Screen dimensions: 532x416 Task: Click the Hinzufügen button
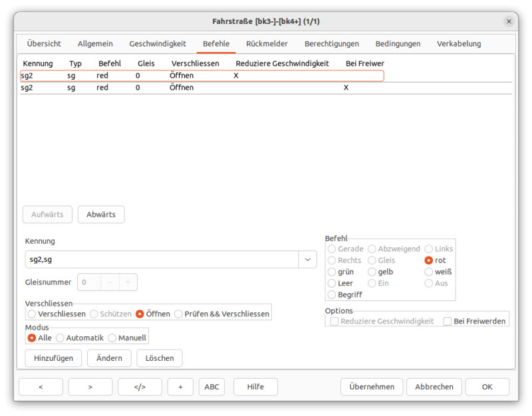[53, 358]
